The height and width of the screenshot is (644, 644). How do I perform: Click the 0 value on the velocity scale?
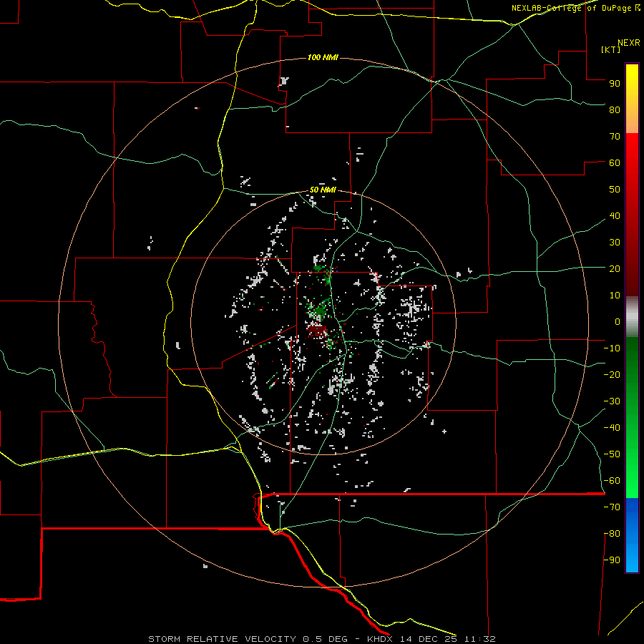pos(618,321)
